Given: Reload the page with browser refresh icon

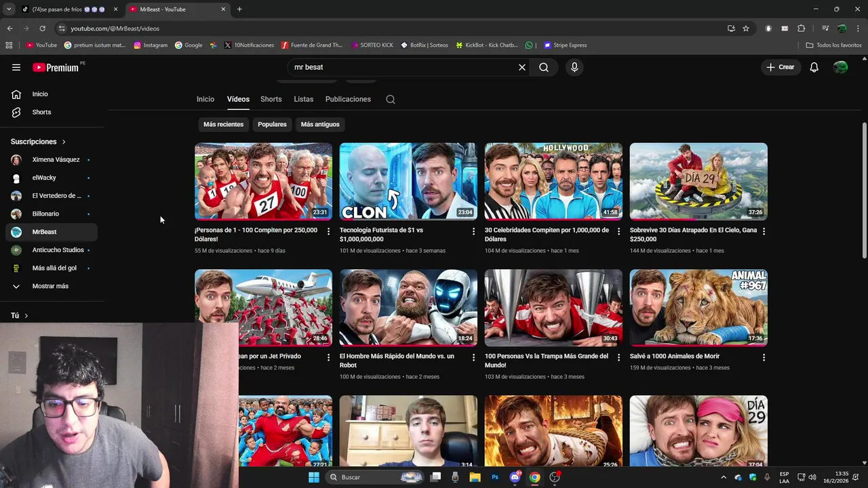Looking at the screenshot, I should click(42, 28).
